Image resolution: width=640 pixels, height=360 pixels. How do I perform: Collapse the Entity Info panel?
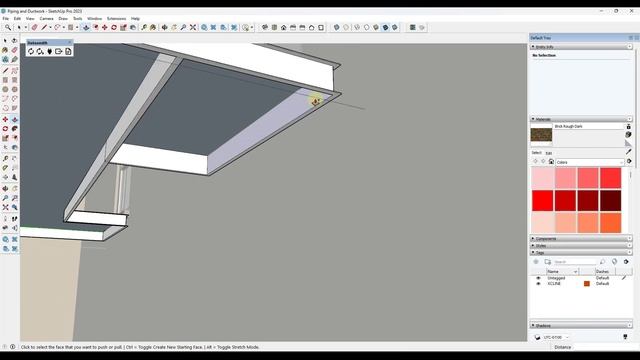(533, 47)
